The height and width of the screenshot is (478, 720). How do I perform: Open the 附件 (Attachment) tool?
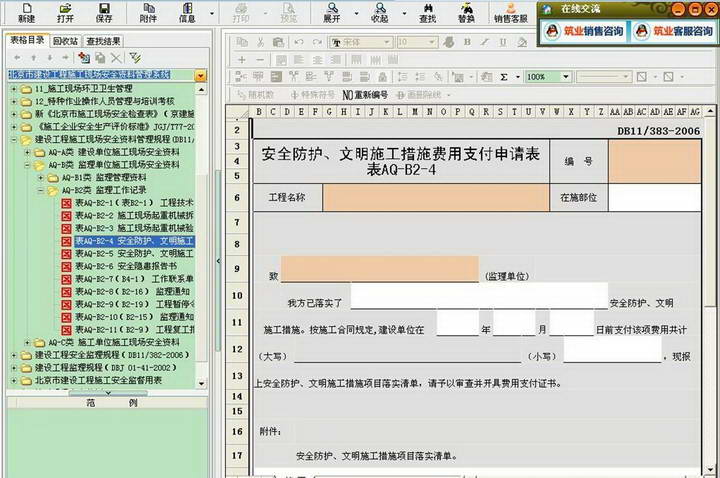tap(148, 13)
